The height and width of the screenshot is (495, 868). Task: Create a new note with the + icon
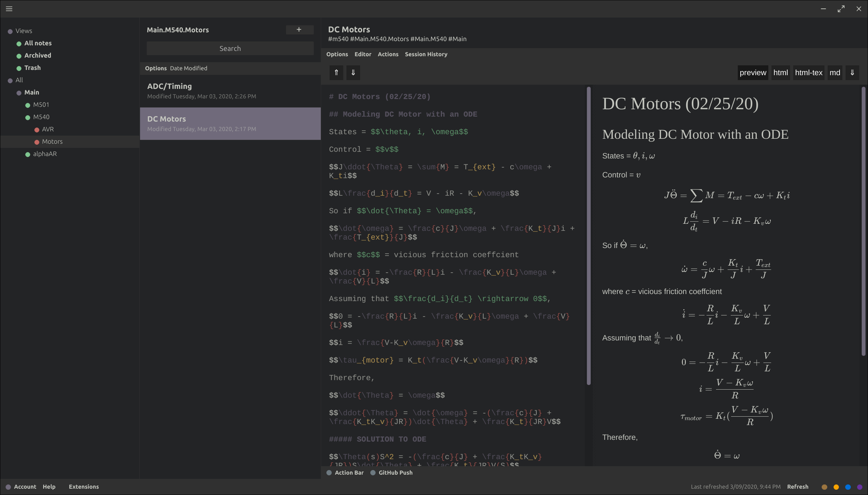299,30
